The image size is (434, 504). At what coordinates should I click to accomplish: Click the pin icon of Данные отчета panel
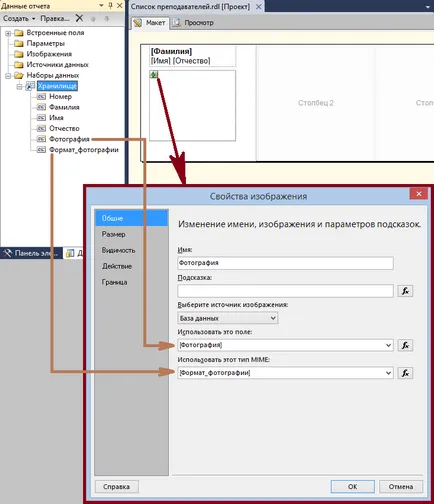111,5
